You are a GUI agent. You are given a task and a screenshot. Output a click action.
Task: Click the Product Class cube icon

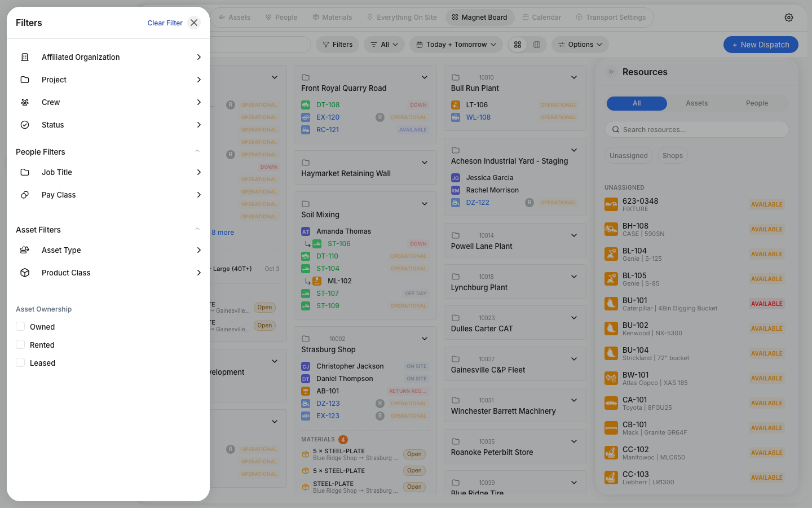25,273
